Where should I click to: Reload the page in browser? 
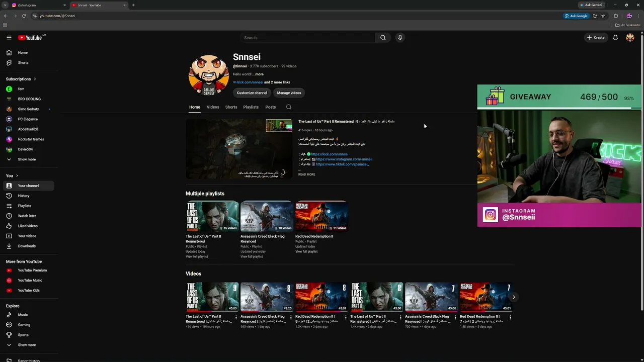[24, 16]
